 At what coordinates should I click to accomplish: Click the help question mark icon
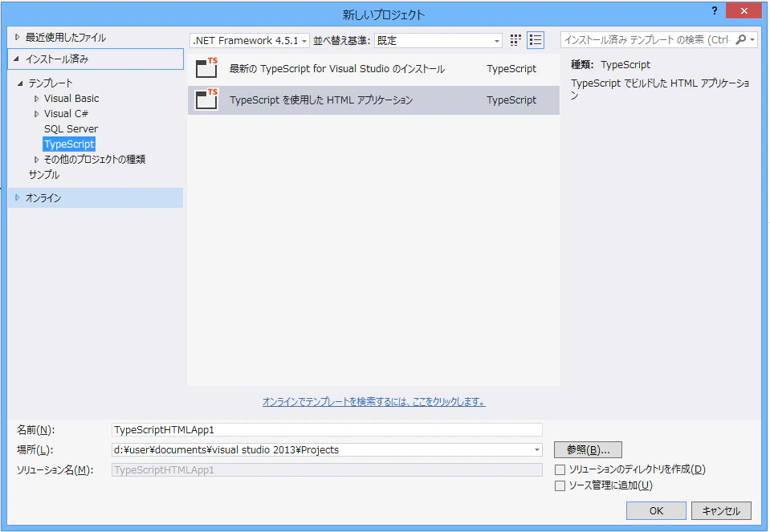point(715,10)
